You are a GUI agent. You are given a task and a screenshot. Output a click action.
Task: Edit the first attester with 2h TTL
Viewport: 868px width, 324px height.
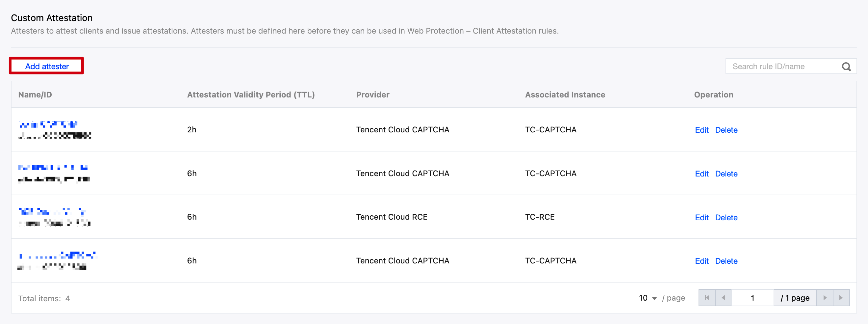click(x=702, y=130)
